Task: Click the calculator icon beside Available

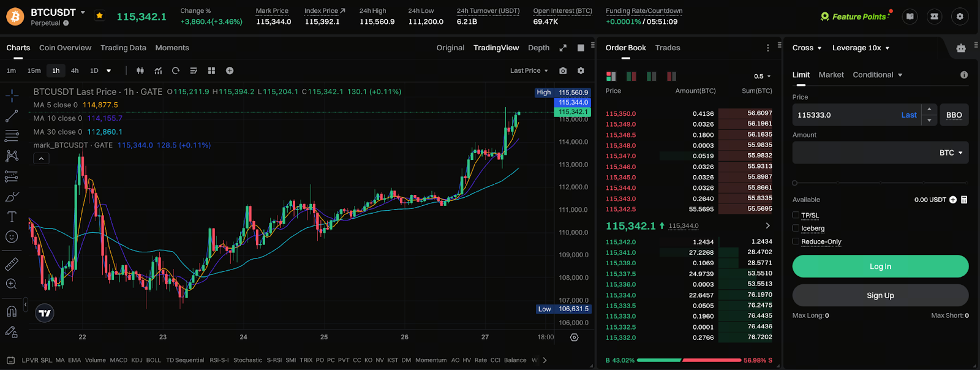Action: (x=964, y=200)
